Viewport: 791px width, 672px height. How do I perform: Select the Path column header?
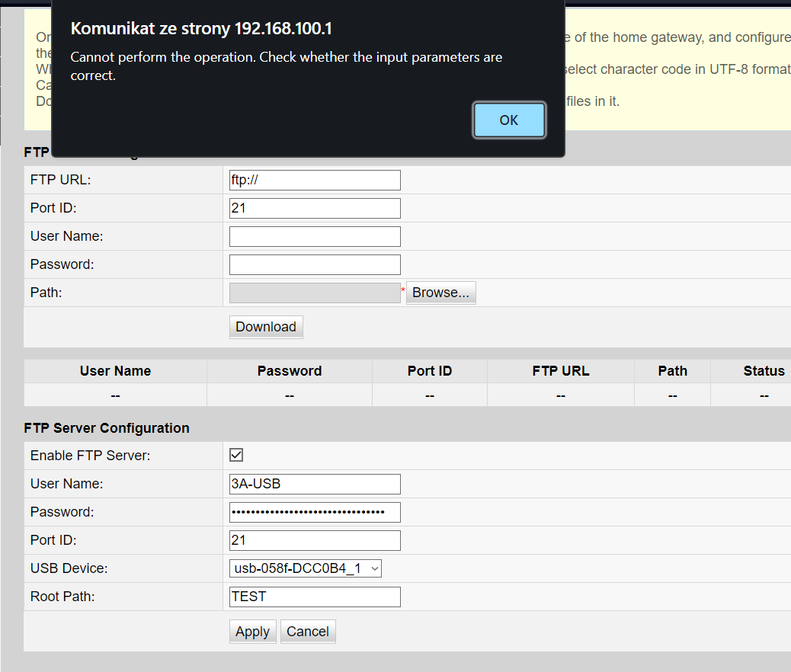click(x=672, y=371)
